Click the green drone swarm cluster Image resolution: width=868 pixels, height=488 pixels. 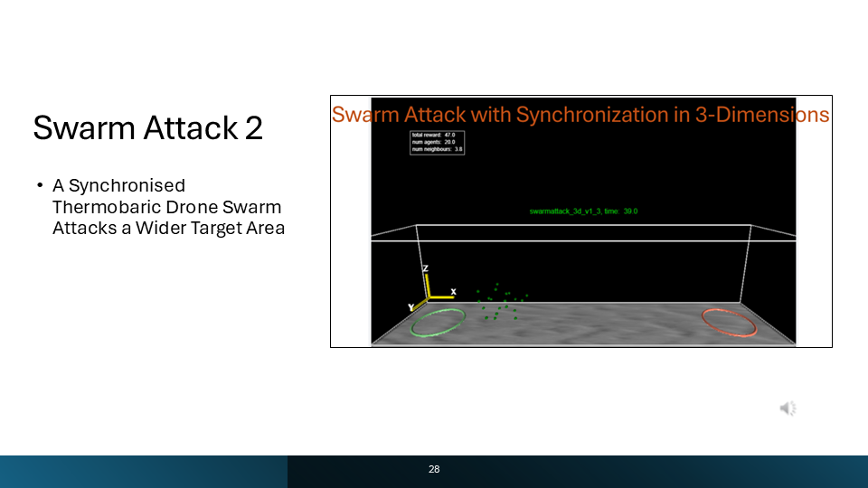[x=502, y=302]
